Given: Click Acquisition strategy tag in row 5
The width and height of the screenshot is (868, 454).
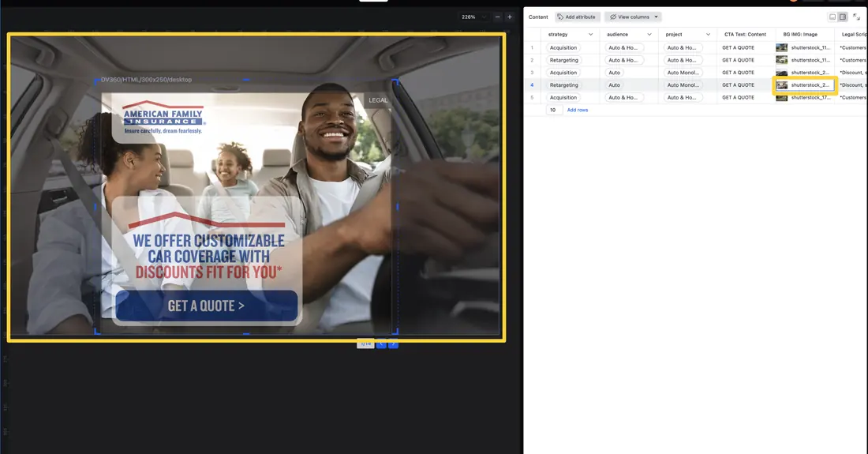Looking at the screenshot, I should pyautogui.click(x=563, y=97).
